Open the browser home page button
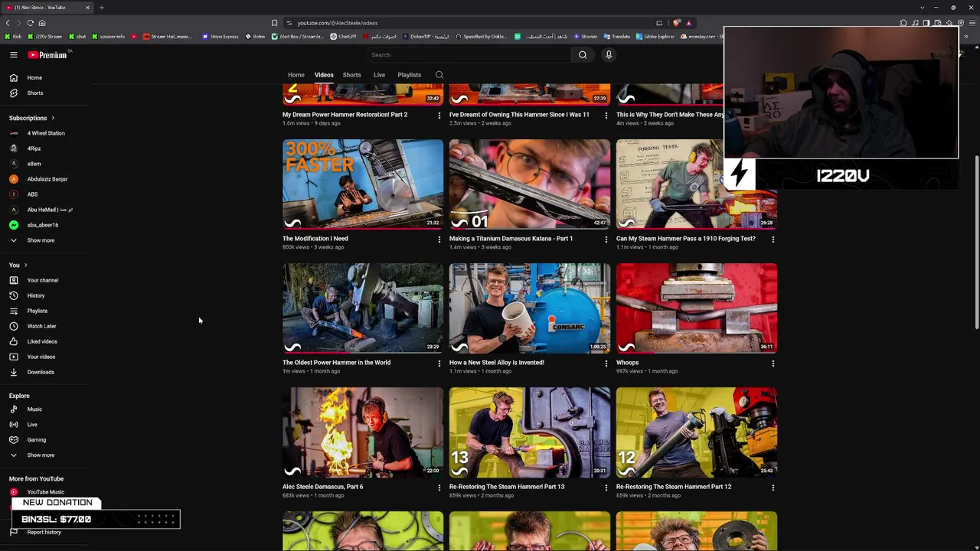Viewport: 980px width, 551px height. click(x=42, y=23)
